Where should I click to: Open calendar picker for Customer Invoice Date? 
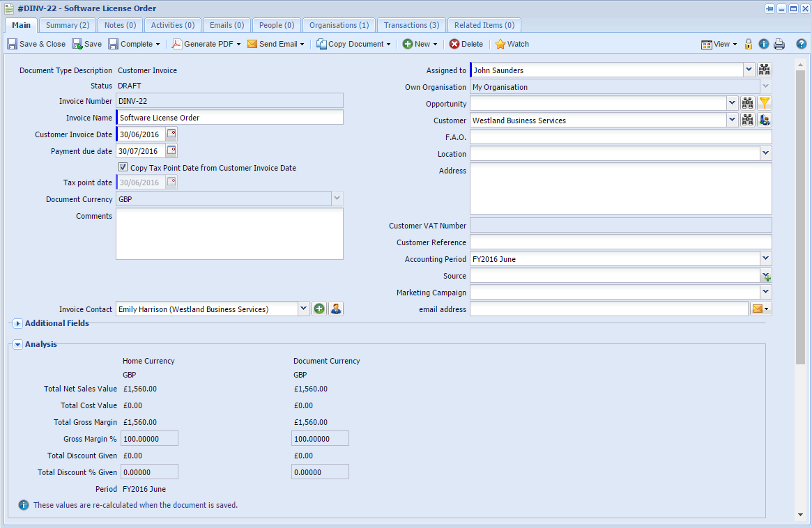(x=171, y=134)
